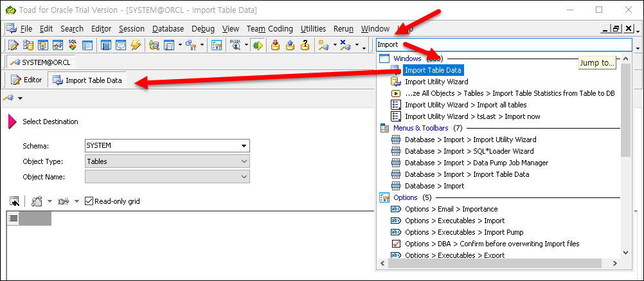Expand the connection plug dropdown arrow below tabs
Viewport: 644px width, 281px height.
20,98
